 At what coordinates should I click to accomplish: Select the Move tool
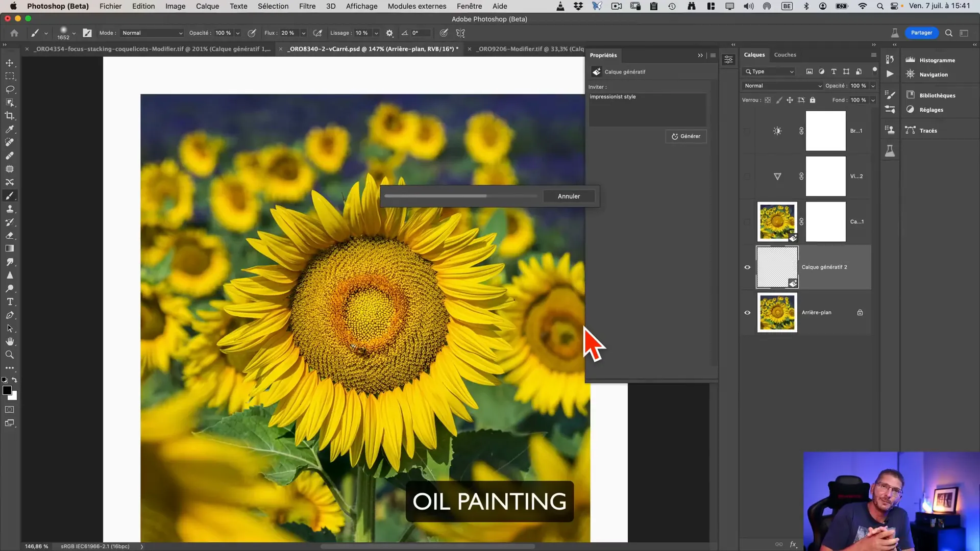coord(10,63)
